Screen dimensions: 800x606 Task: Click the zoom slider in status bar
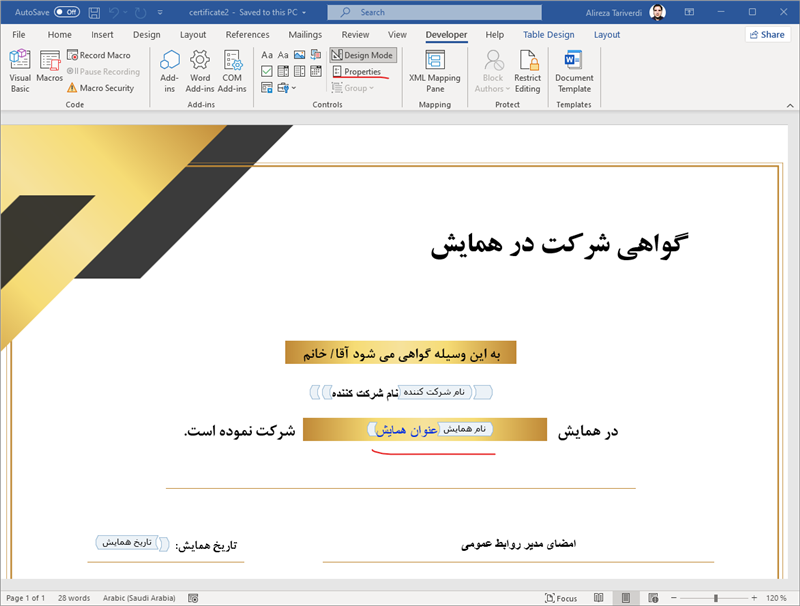tap(715, 598)
